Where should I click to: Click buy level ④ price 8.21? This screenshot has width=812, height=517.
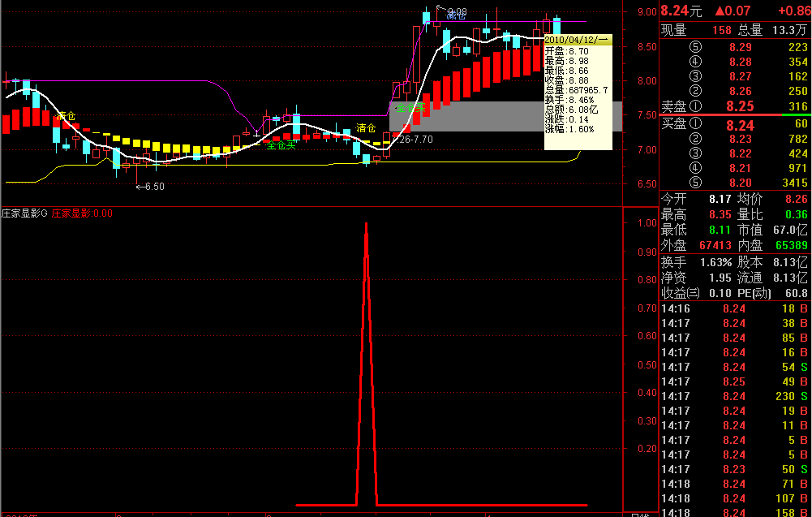point(740,168)
